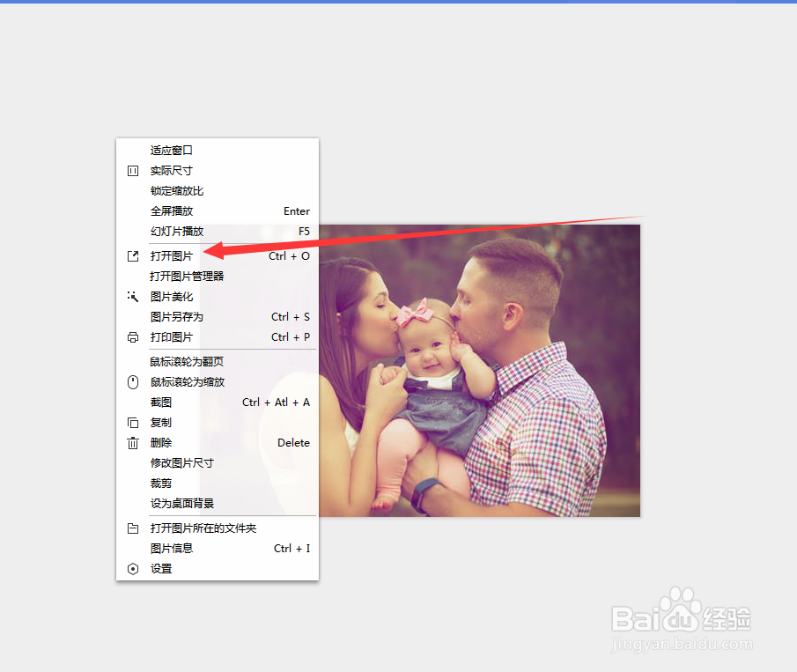Click the printer icon next to 打印图片
This screenshot has width=797, height=672.
(x=133, y=336)
